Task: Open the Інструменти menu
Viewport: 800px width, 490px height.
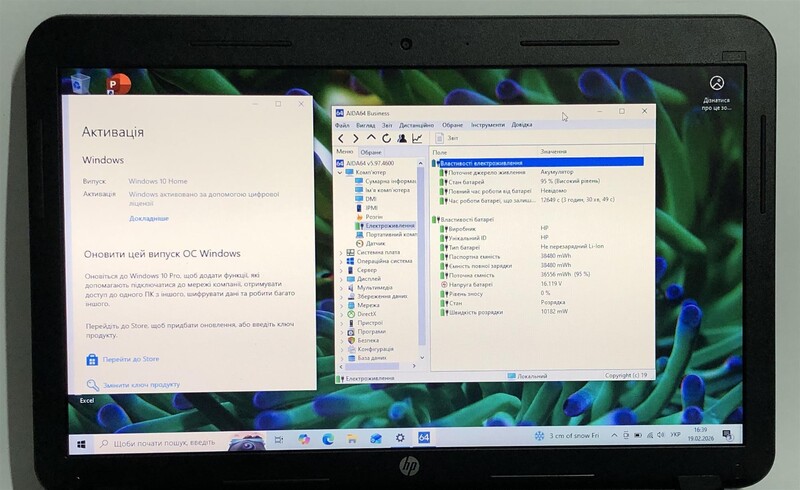Action: point(488,125)
